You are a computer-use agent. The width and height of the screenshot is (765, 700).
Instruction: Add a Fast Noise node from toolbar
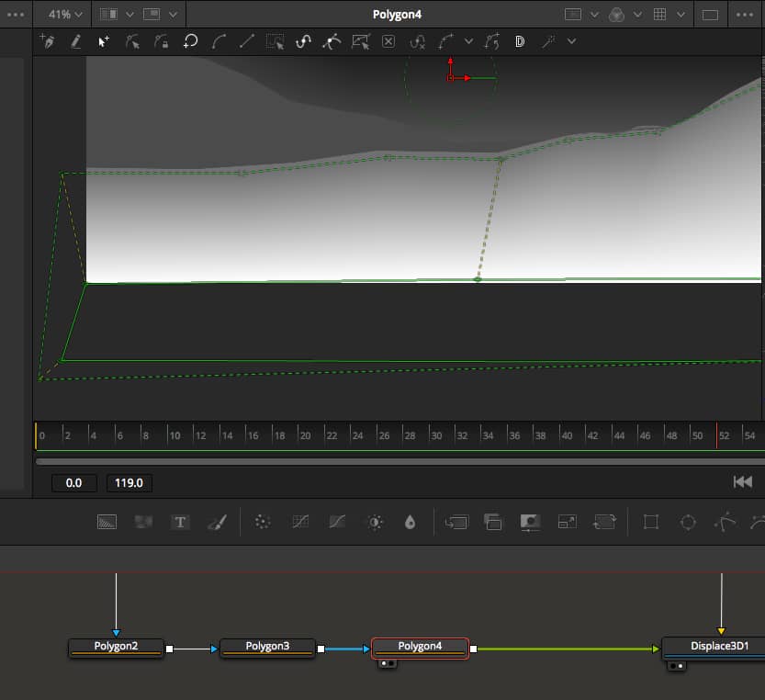click(143, 522)
